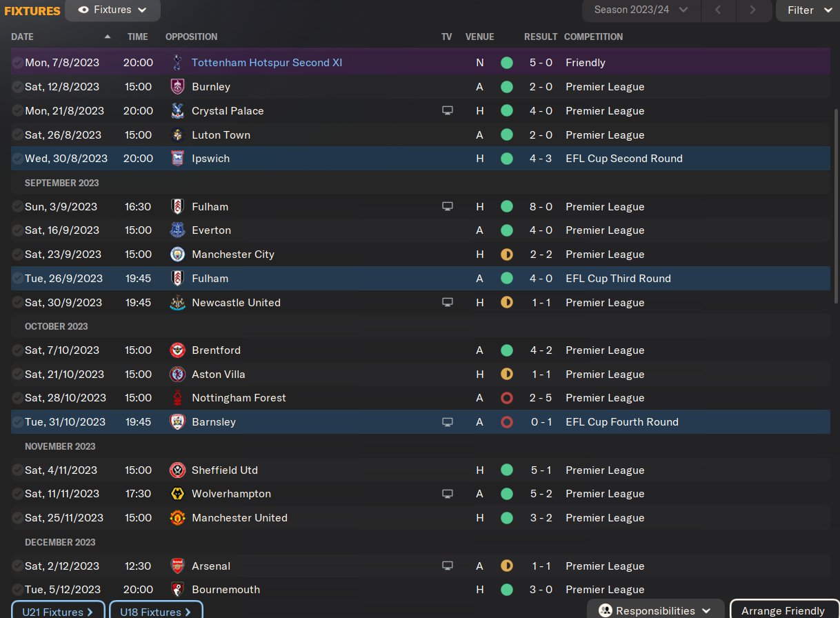Click the Burnley club crest icon
The image size is (840, 618).
click(x=177, y=87)
